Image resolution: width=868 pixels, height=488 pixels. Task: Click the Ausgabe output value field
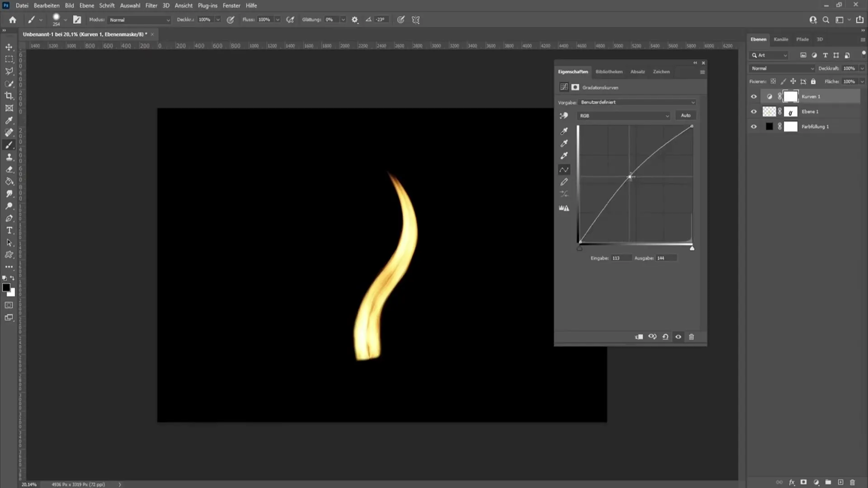point(666,258)
